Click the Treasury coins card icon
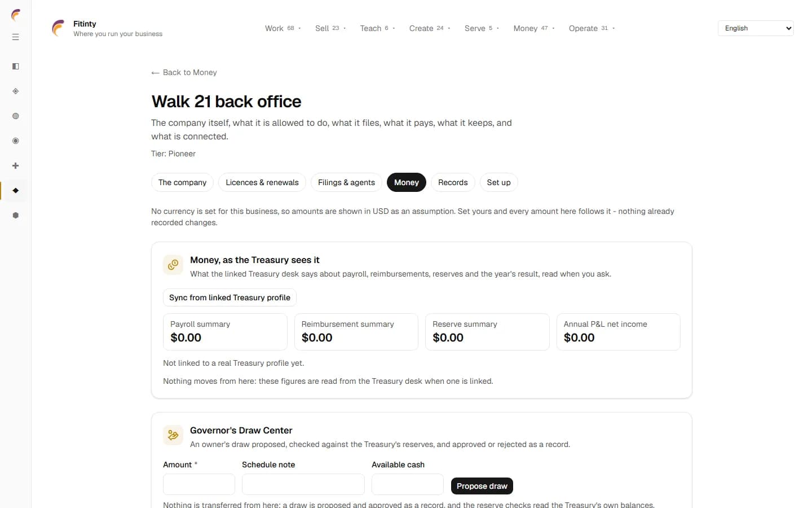The width and height of the screenshot is (812, 508). 173,265
